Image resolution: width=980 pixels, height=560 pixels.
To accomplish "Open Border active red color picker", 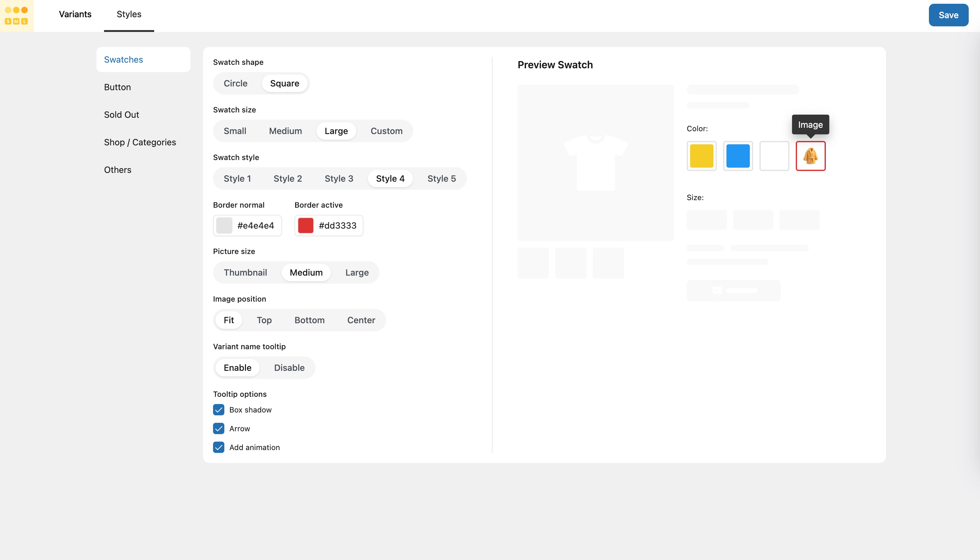I will click(305, 226).
